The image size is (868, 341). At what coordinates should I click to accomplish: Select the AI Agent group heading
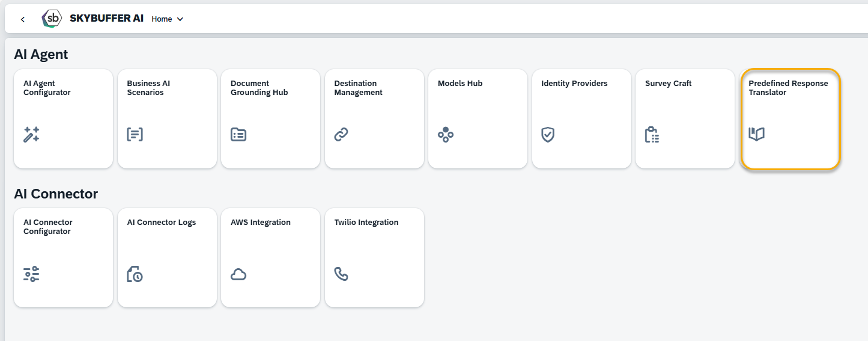pyautogui.click(x=41, y=55)
